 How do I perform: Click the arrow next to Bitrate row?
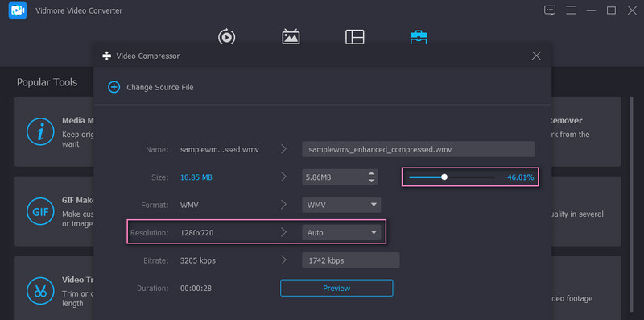coord(283,260)
